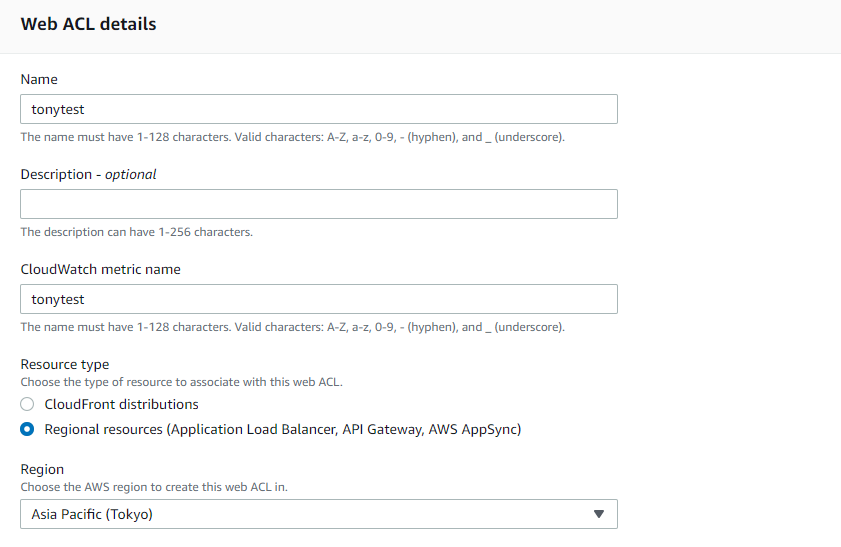Click the helper text under the Name field
The image size is (841, 547).
(x=292, y=137)
